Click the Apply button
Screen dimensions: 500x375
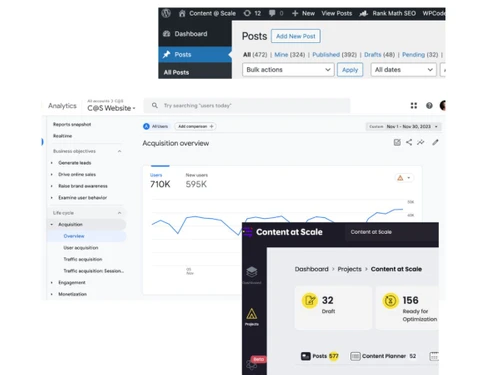pyautogui.click(x=350, y=70)
